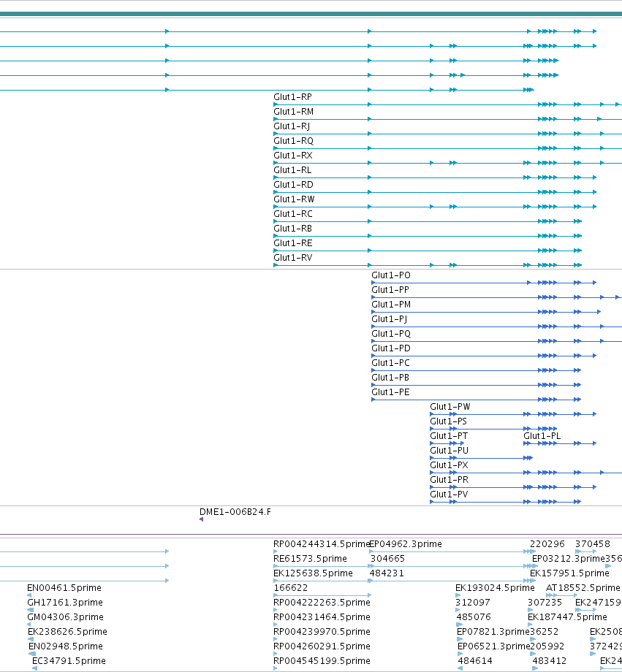The image size is (622, 672).
Task: Select the RP004545199.5prime EST label
Action: 322,660
